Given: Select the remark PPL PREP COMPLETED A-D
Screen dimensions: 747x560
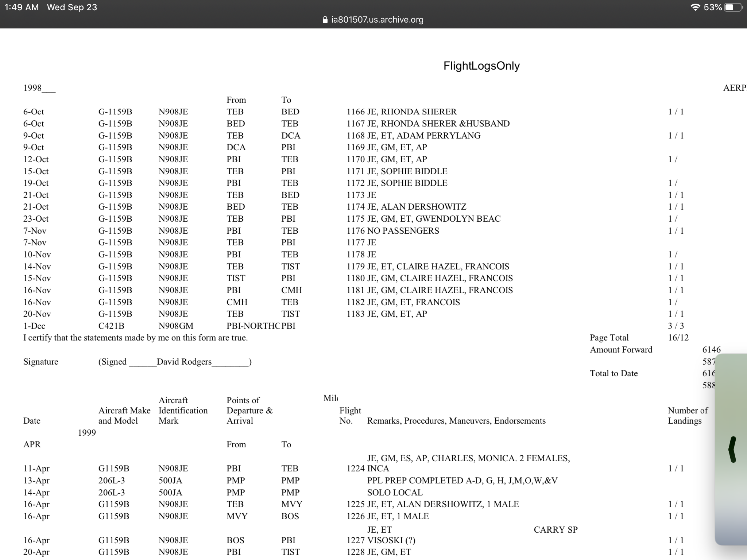Looking at the screenshot, I should [x=462, y=481].
